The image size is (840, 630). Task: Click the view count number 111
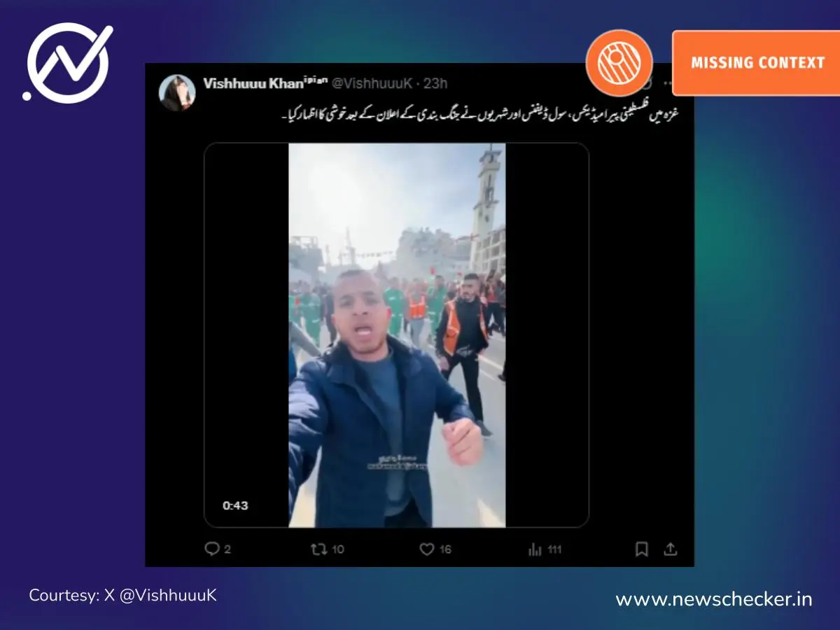point(554,549)
